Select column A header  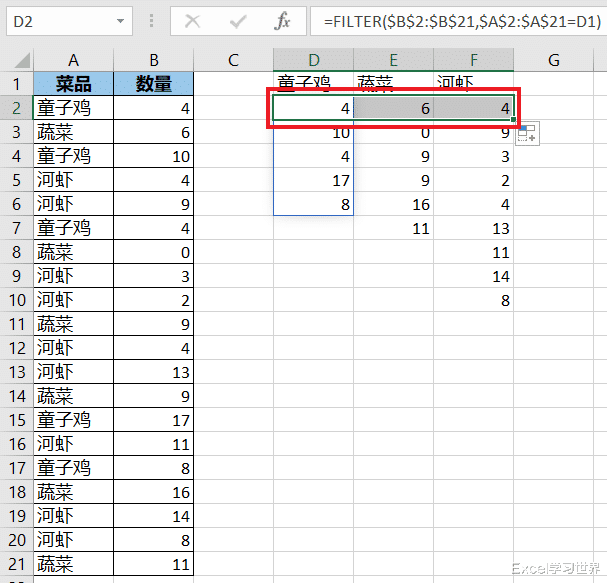pyautogui.click(x=74, y=60)
